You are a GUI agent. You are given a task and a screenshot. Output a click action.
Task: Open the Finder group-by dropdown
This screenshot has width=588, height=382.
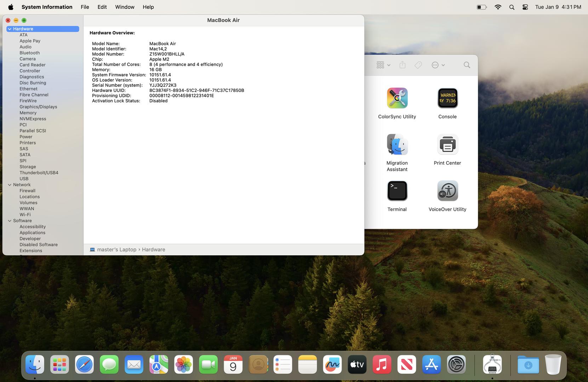(x=383, y=65)
